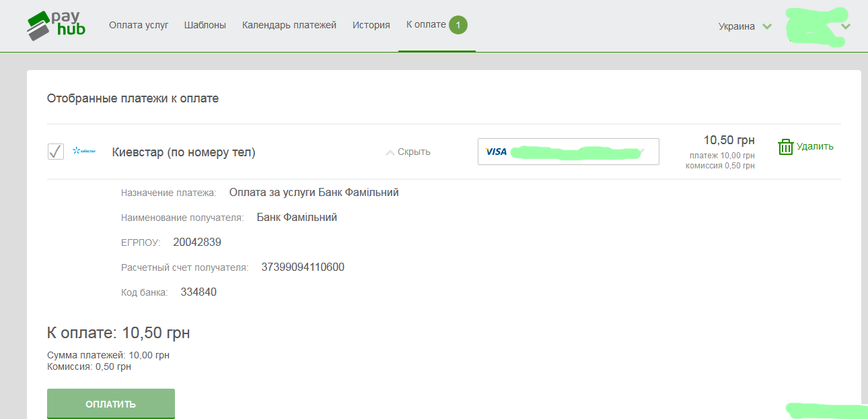
Task: Uncheck the Киевстар payment checkbox
Action: pyautogui.click(x=56, y=152)
